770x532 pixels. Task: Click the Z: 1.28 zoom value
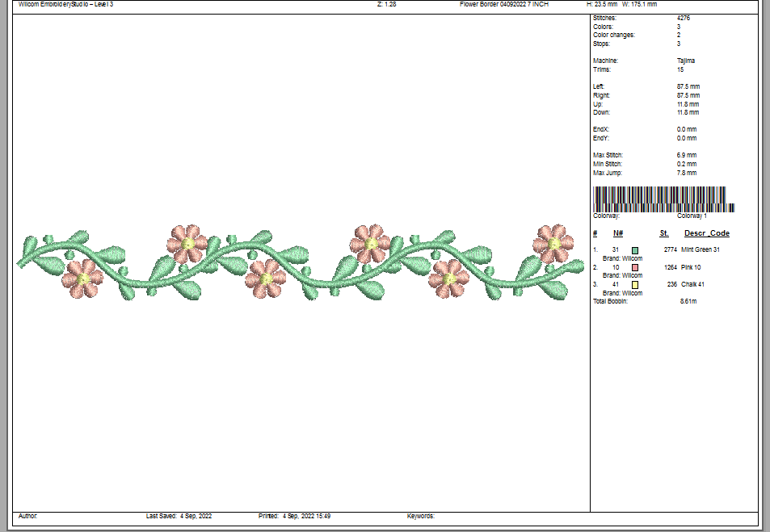pos(386,4)
